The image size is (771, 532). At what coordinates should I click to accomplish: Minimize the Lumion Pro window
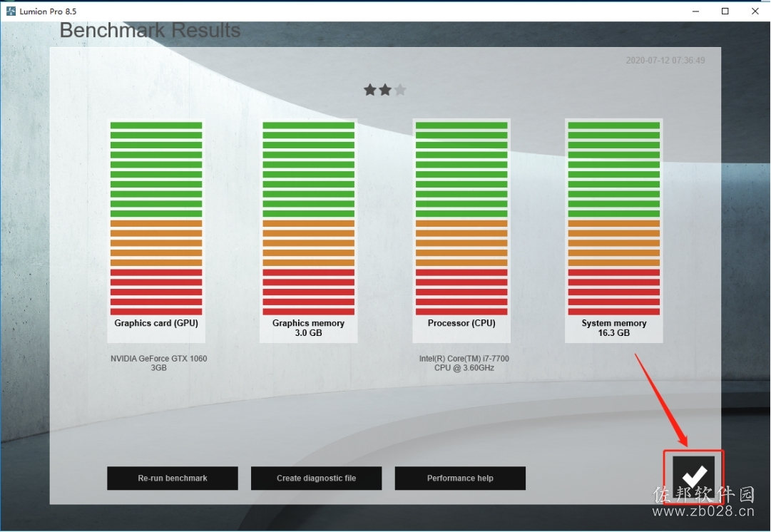tap(695, 11)
